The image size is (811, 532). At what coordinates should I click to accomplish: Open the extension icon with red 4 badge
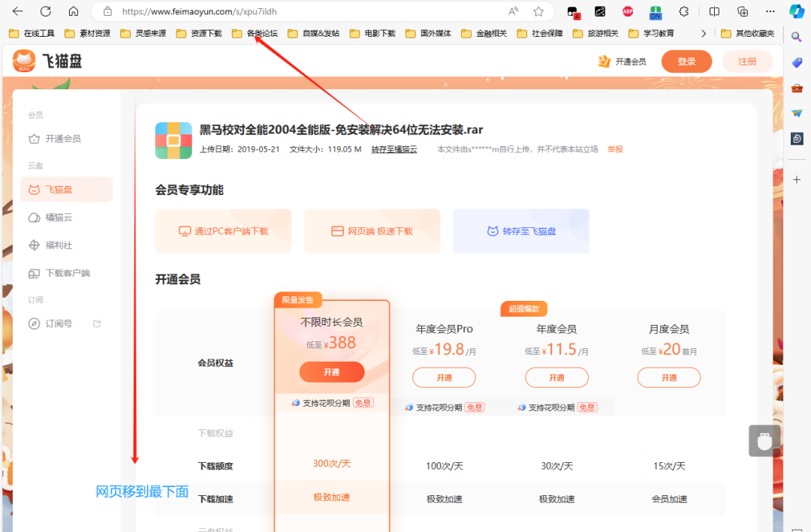[573, 12]
